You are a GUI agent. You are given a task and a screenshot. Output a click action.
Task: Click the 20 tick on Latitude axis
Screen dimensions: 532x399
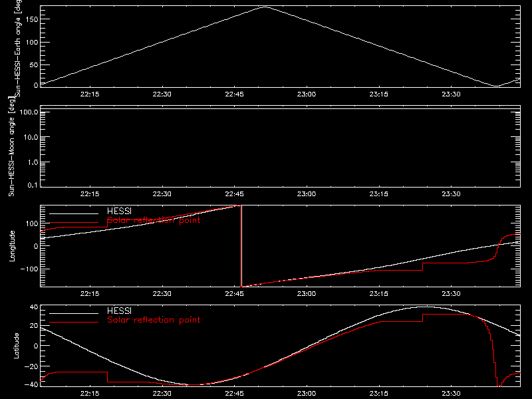coord(34,326)
